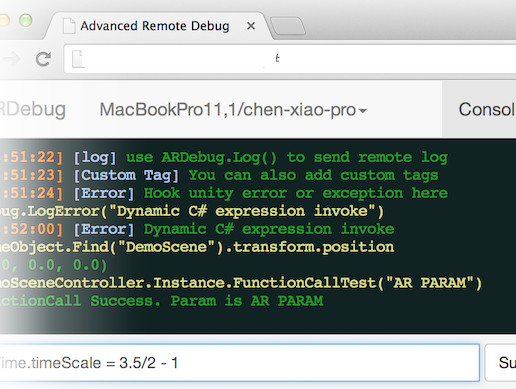Click the "[Error] Dynamic C# expression invoke" log line
Screen dimensions: 516x389
[x=234, y=229]
